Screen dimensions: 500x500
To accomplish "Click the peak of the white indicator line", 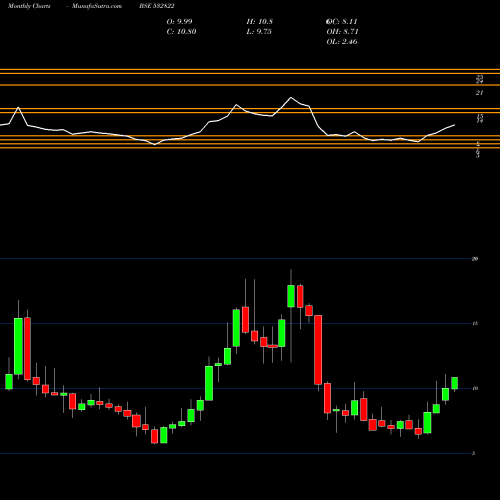I will point(291,97).
